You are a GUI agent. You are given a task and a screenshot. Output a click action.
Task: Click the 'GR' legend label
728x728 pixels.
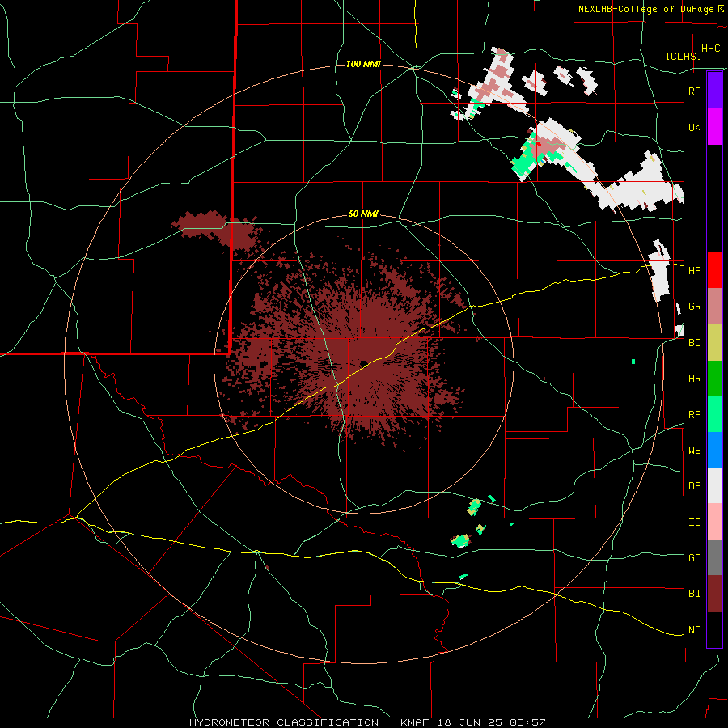[x=694, y=307]
